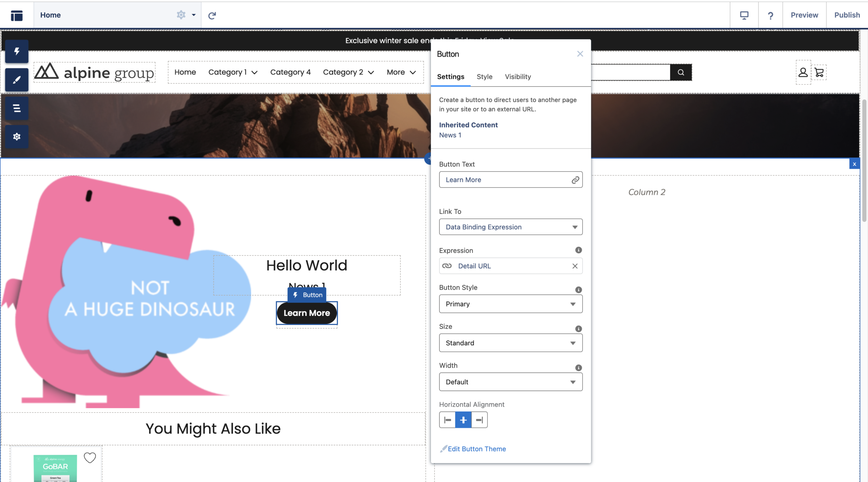Image resolution: width=868 pixels, height=482 pixels.
Task: Click the Expression info icon
Action: (578, 250)
